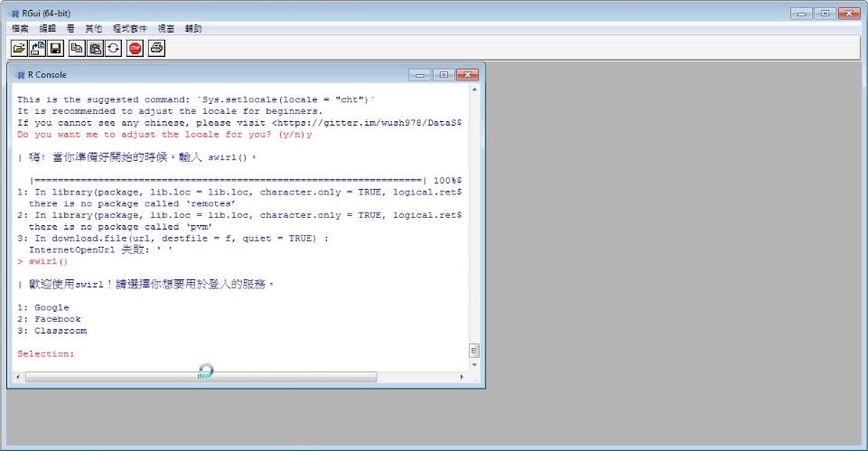The height and width of the screenshot is (451, 868).
Task: Open the 檔案 menu
Action: (20, 29)
